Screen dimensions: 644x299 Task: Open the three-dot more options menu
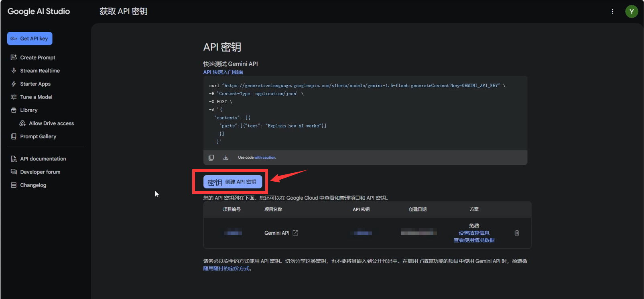click(x=612, y=11)
